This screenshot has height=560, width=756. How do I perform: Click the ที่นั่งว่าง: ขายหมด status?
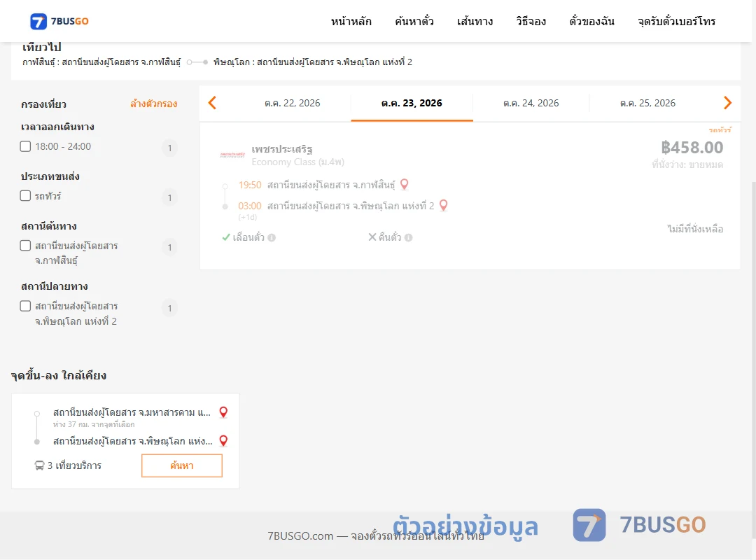pos(687,164)
